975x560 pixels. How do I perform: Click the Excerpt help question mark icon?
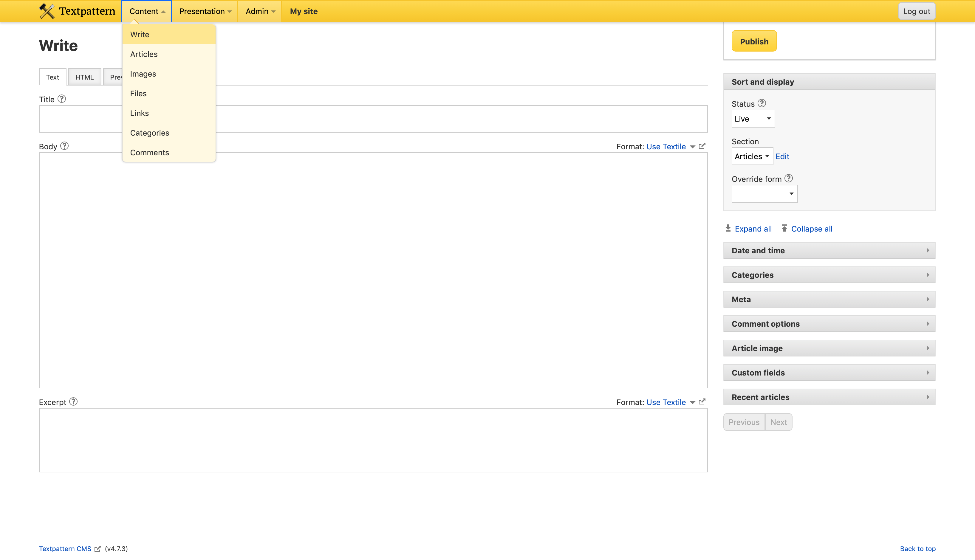[x=73, y=401]
